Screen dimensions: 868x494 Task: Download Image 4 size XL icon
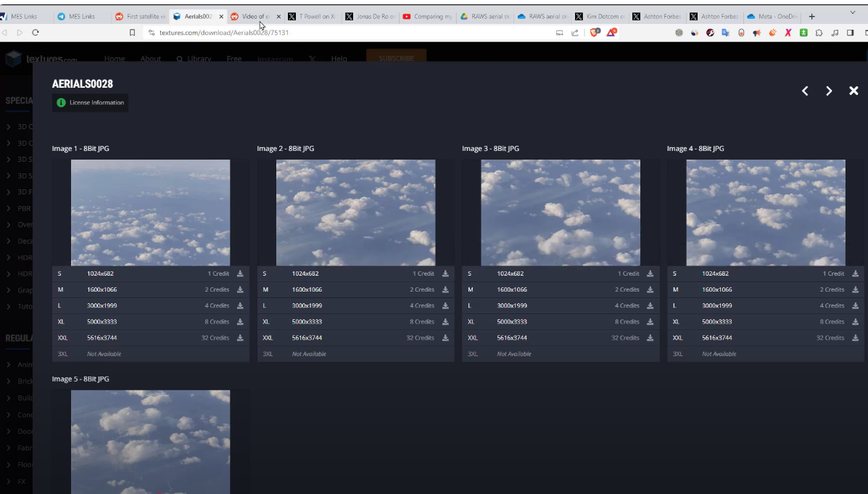(x=855, y=322)
